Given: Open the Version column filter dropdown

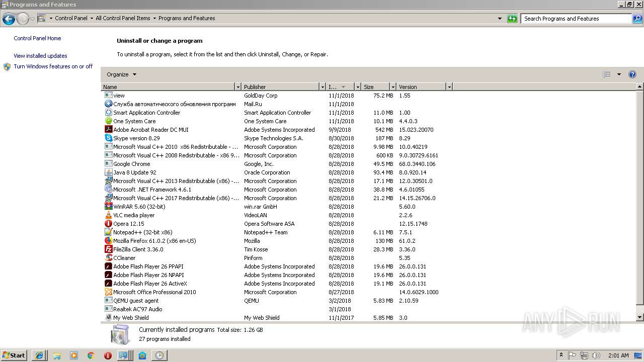Looking at the screenshot, I should (449, 87).
